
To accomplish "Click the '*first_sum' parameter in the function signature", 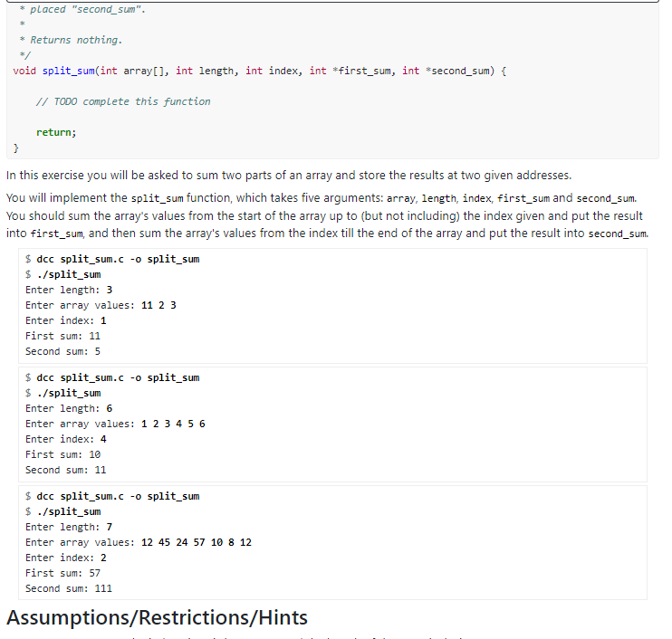I will (361, 71).
